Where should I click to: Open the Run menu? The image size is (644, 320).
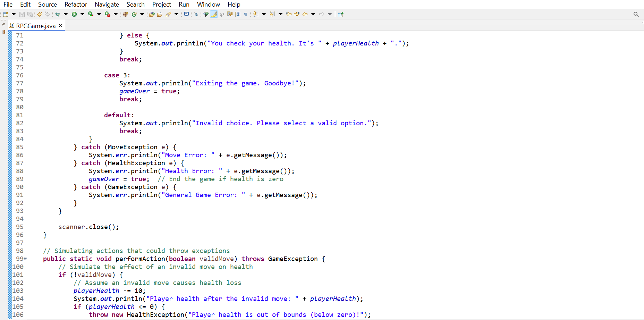coord(184,5)
